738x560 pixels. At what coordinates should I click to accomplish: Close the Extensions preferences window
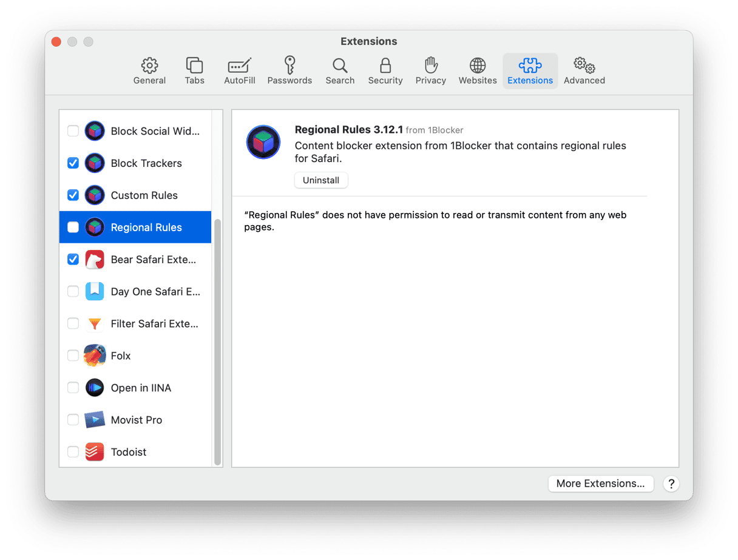tap(56, 42)
